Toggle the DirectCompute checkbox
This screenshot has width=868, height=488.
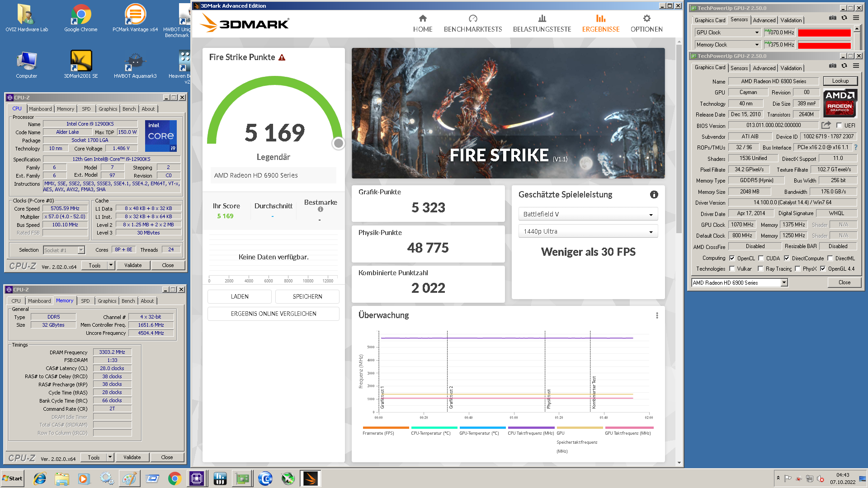(x=787, y=258)
